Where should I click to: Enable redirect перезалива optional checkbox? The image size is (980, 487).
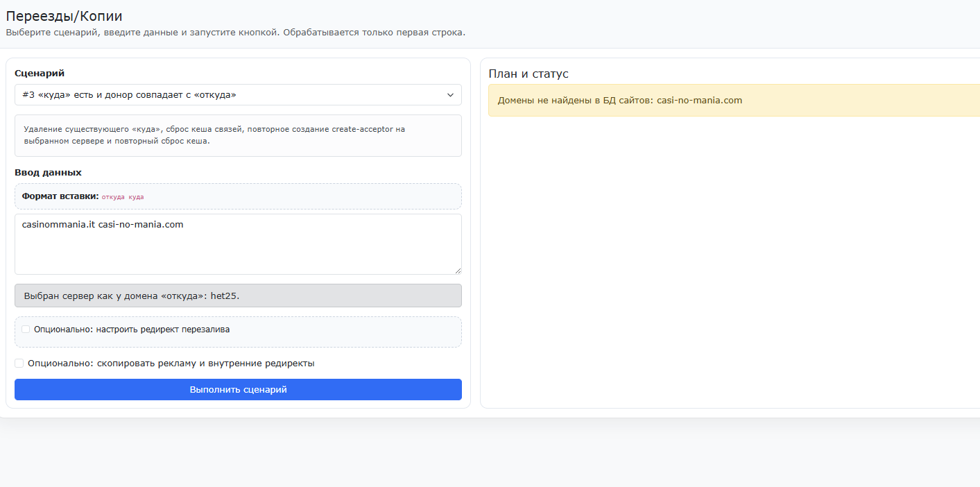point(26,330)
